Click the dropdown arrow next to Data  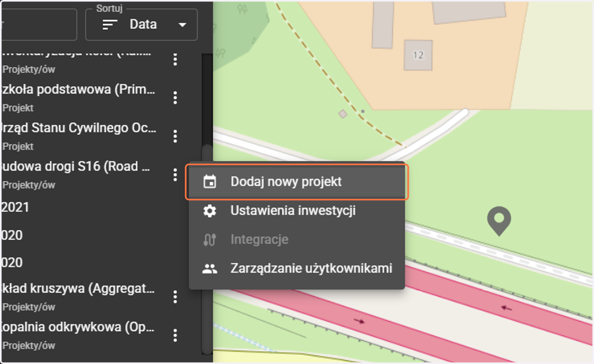(x=183, y=25)
